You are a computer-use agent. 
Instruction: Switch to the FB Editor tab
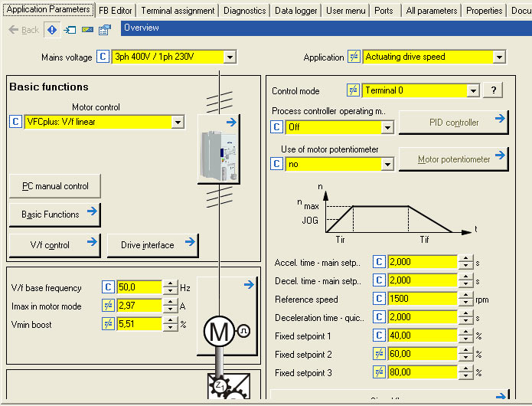tap(116, 11)
